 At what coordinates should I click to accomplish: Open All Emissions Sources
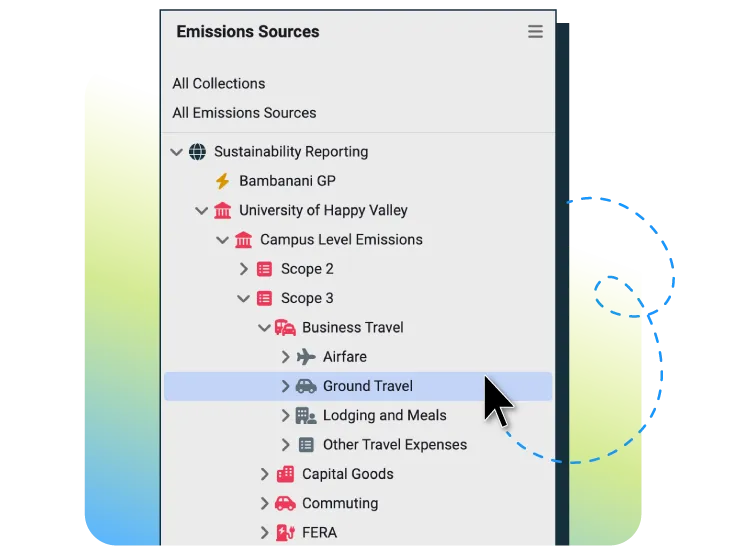(x=244, y=113)
